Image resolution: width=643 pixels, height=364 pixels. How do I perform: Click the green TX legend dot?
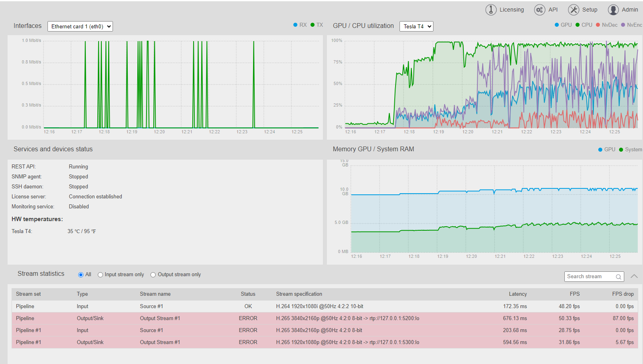tap(313, 25)
